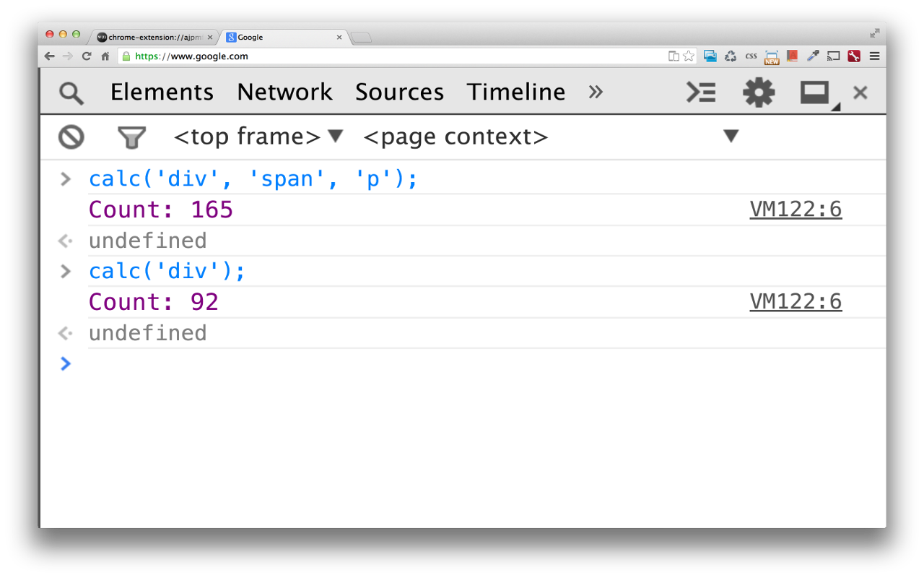The image size is (924, 578).
Task: Toggle the console filter funnel
Action: (x=131, y=137)
